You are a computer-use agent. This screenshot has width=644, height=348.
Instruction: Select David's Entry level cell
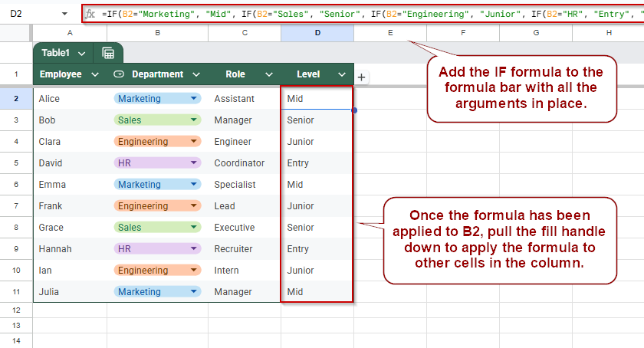click(317, 163)
